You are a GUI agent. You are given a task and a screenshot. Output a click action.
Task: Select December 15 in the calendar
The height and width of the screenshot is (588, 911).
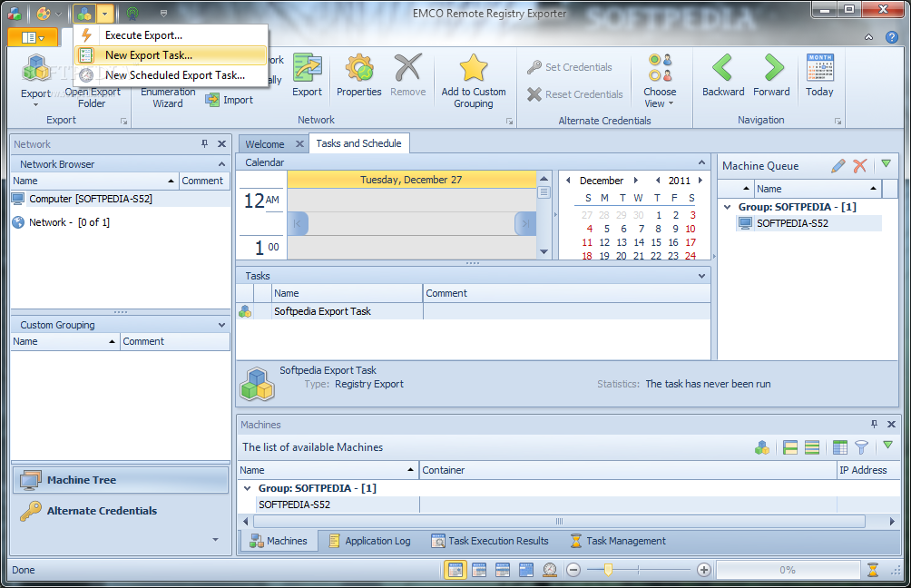[x=656, y=242]
